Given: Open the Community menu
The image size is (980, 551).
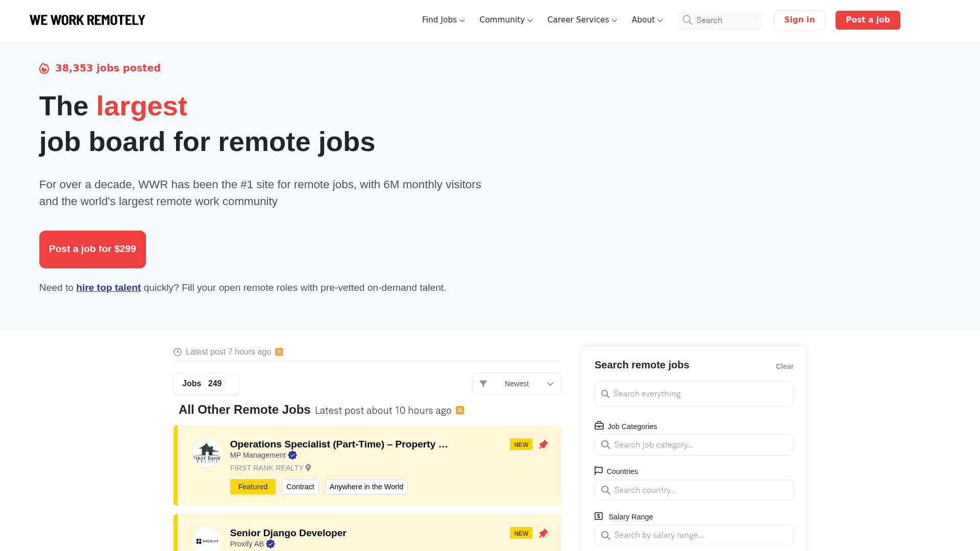Looking at the screenshot, I should (x=505, y=20).
